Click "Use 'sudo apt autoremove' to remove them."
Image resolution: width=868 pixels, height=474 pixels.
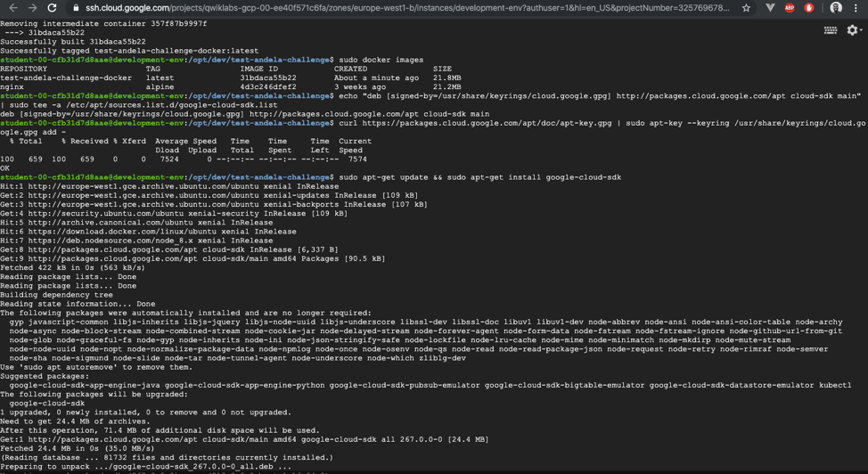(96, 367)
